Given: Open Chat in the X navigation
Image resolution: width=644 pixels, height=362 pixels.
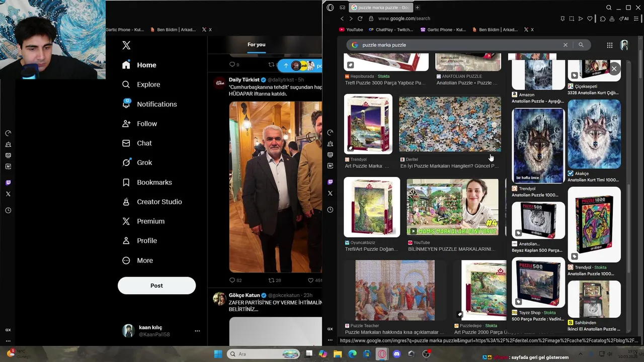Looking at the screenshot, I should (x=137, y=143).
